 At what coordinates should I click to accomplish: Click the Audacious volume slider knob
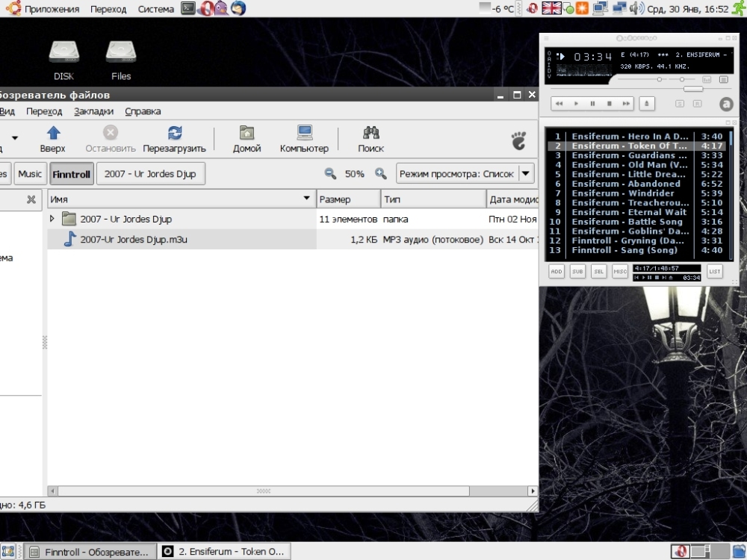point(660,80)
